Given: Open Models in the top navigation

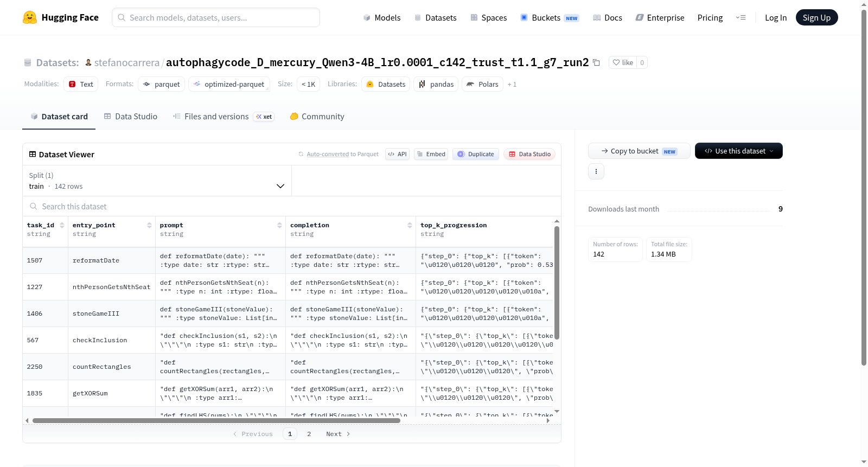Looking at the screenshot, I should (x=382, y=17).
